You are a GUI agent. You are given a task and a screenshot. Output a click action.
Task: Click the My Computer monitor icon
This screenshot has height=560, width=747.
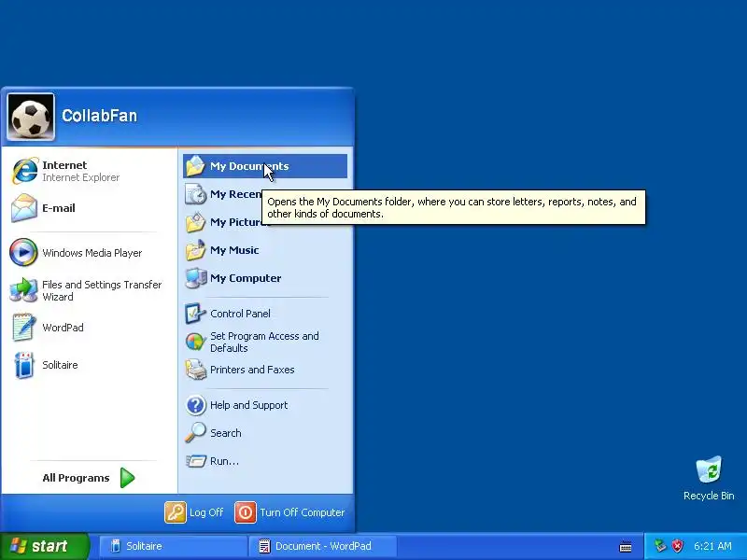tap(195, 278)
